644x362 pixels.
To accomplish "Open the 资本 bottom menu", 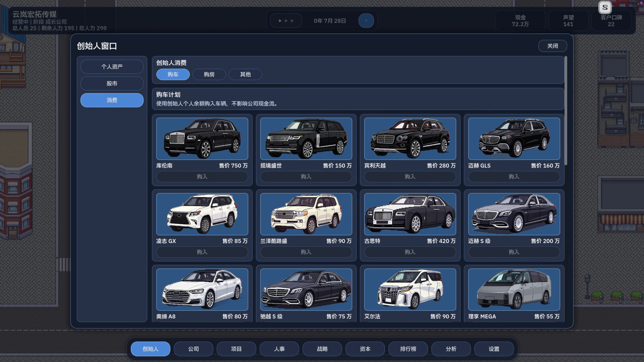I will [x=365, y=349].
